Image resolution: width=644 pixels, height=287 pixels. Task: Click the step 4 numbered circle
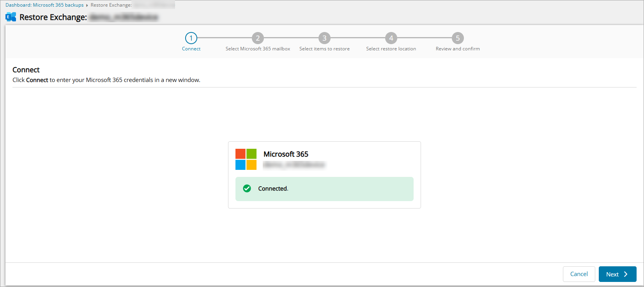[x=391, y=38]
